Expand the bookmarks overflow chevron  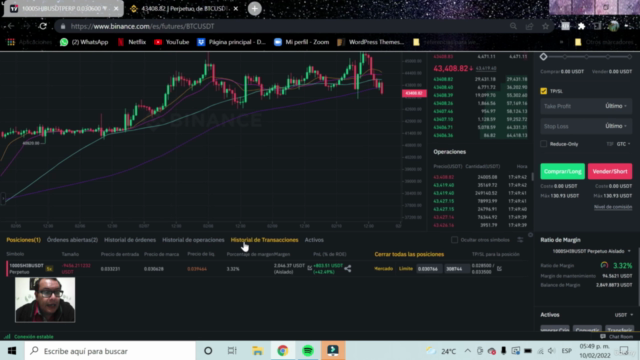pos(561,42)
